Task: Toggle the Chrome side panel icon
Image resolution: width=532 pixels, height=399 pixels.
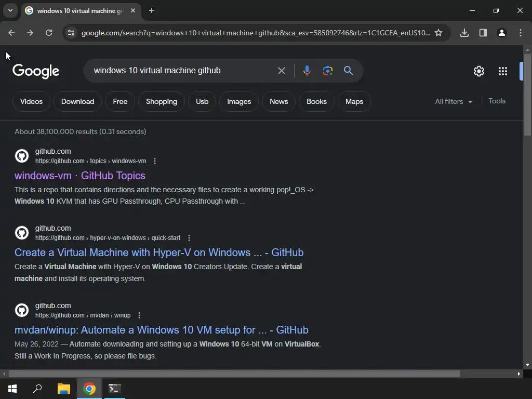Action: pyautogui.click(x=483, y=33)
